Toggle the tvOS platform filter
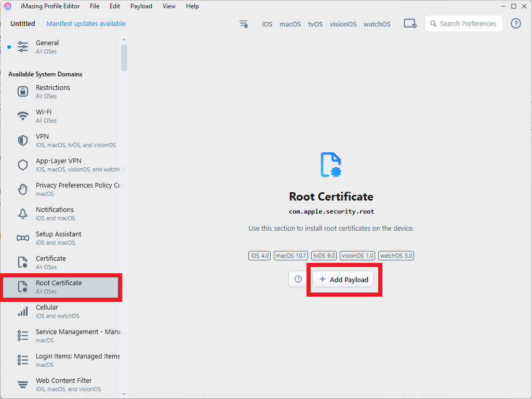Screen dimensions: 532x399 [315, 24]
